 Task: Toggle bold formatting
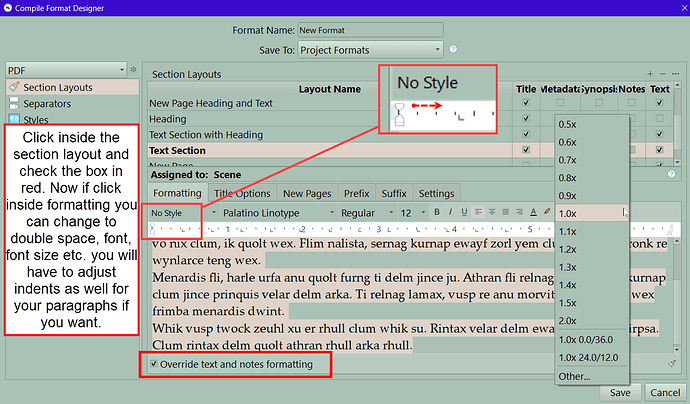pos(437,212)
